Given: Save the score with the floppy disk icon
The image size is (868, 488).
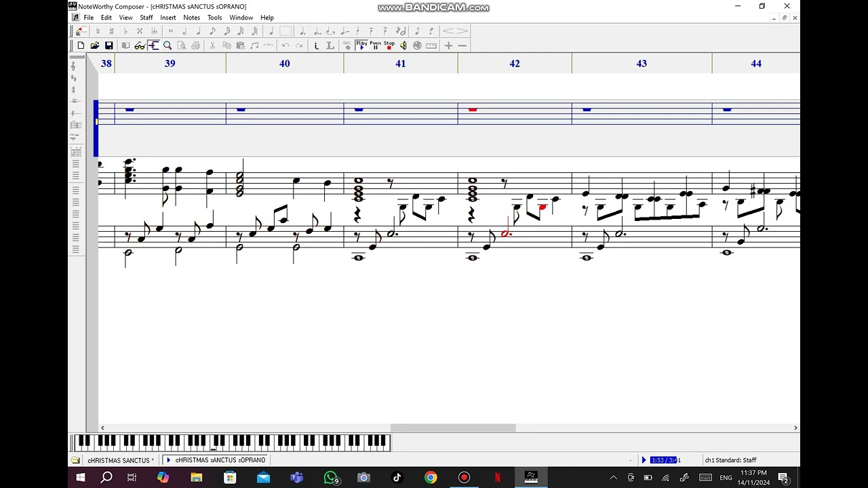Looking at the screenshot, I should [x=108, y=45].
